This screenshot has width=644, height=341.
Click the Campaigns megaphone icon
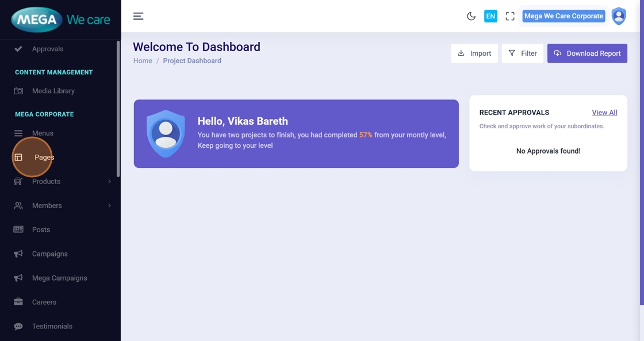tap(18, 254)
